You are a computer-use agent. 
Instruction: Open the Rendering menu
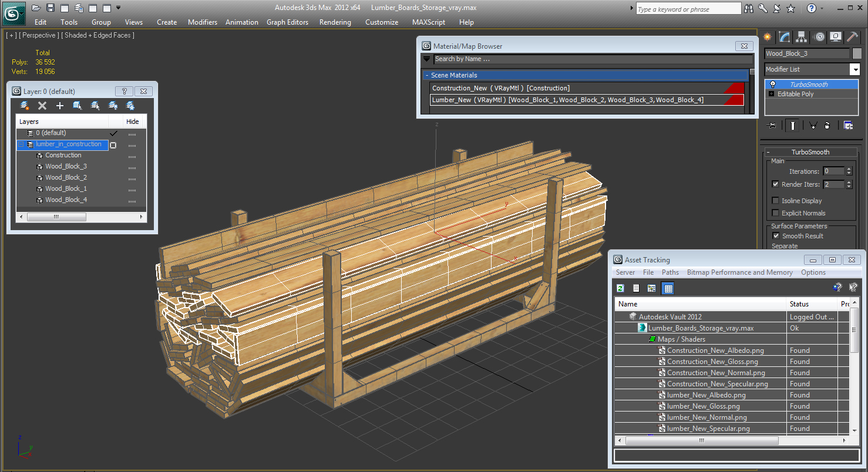[x=335, y=22]
